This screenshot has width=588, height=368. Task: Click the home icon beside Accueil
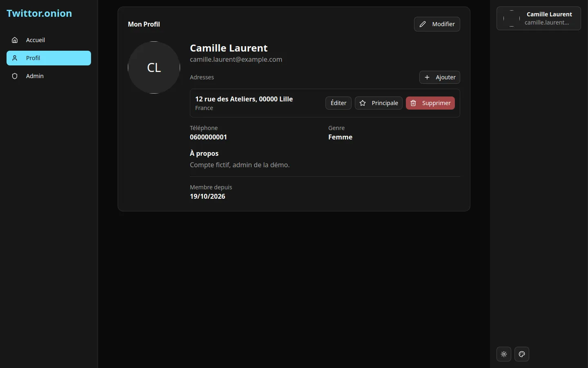[x=15, y=40]
